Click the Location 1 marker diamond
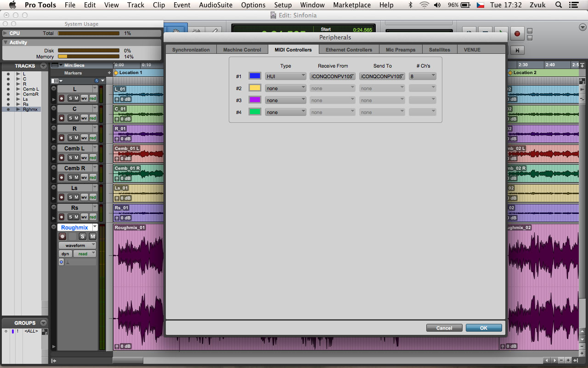588x368 pixels. pyautogui.click(x=116, y=73)
